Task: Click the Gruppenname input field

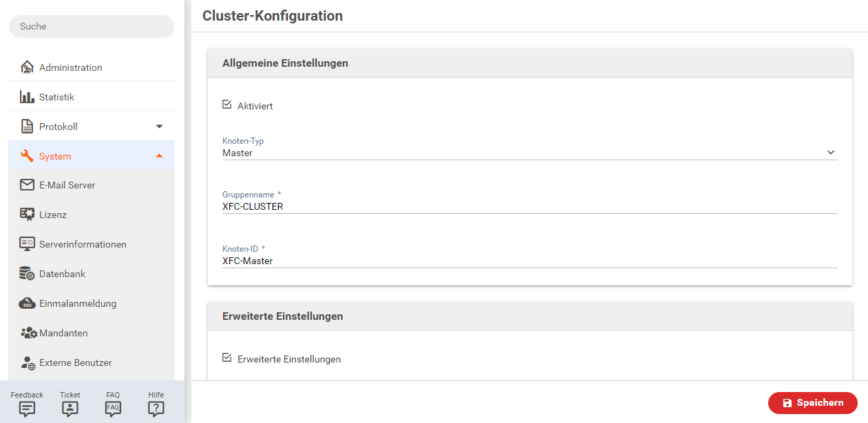Action: coord(529,206)
